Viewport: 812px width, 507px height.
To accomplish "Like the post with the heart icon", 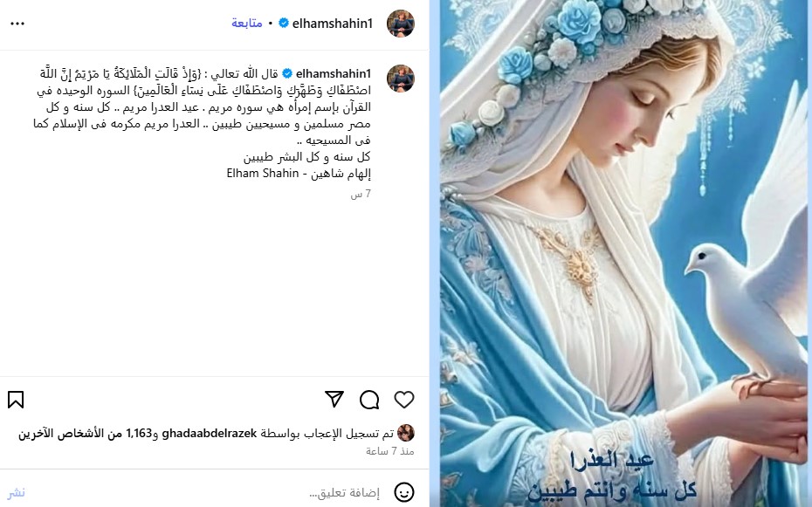I will [404, 400].
